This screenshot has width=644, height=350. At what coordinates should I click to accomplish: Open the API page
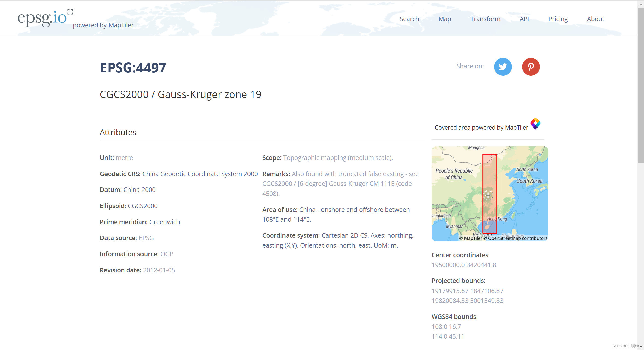tap(524, 19)
